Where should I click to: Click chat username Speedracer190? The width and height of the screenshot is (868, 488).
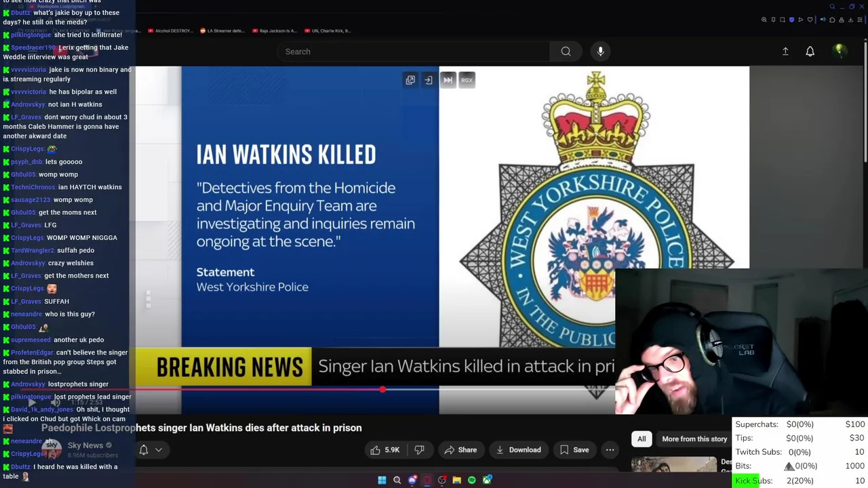(x=33, y=47)
